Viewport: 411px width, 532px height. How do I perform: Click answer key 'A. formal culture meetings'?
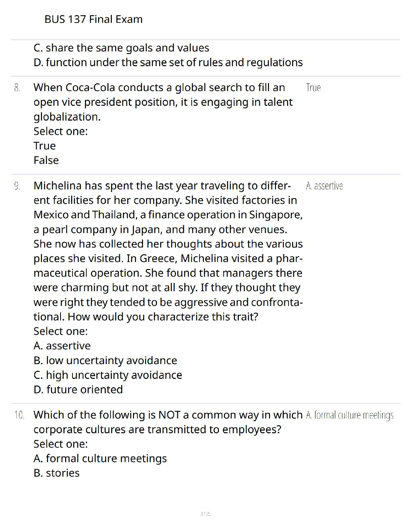click(350, 415)
